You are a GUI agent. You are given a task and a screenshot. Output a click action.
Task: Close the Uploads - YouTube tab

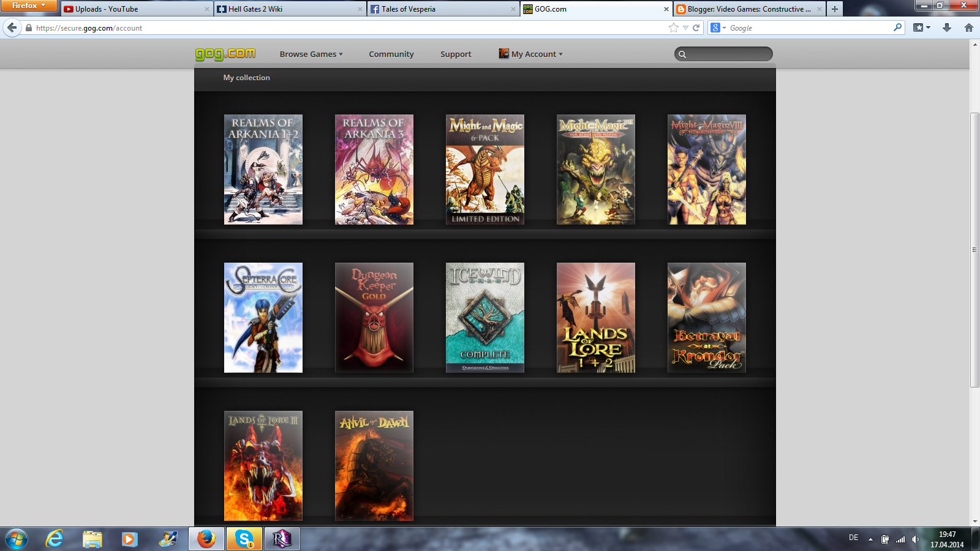click(206, 9)
